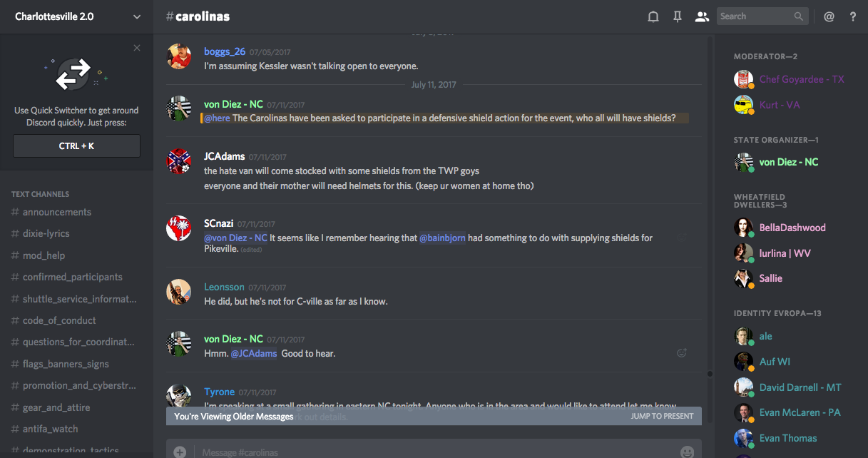868x458 pixels.
Task: Close the Quick Switcher tip
Action: (137, 48)
